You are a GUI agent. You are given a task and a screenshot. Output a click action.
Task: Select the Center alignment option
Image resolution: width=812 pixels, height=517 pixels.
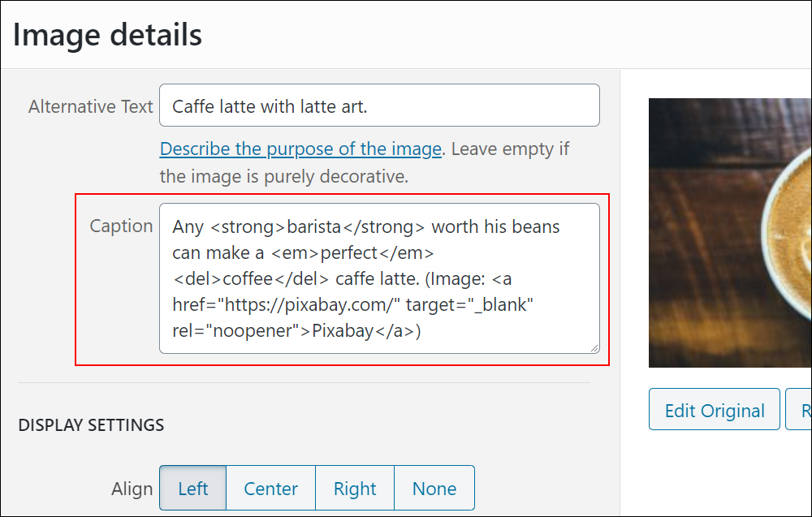click(x=271, y=488)
